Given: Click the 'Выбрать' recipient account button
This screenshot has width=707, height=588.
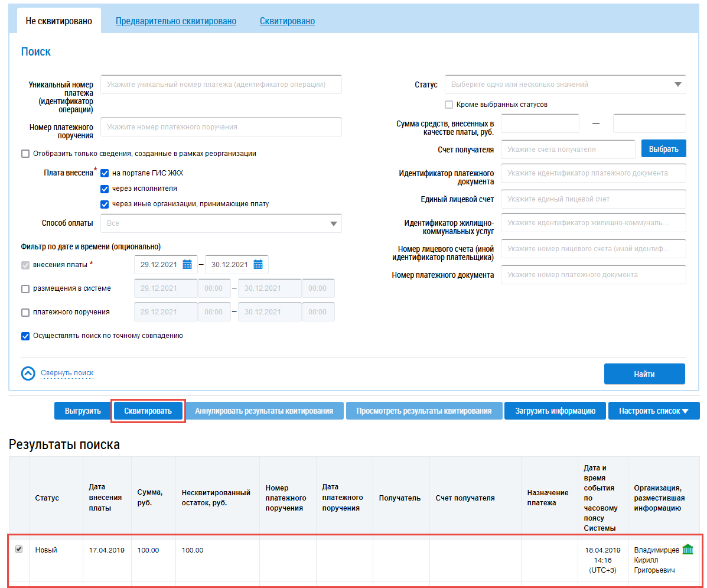Looking at the screenshot, I should [x=663, y=149].
